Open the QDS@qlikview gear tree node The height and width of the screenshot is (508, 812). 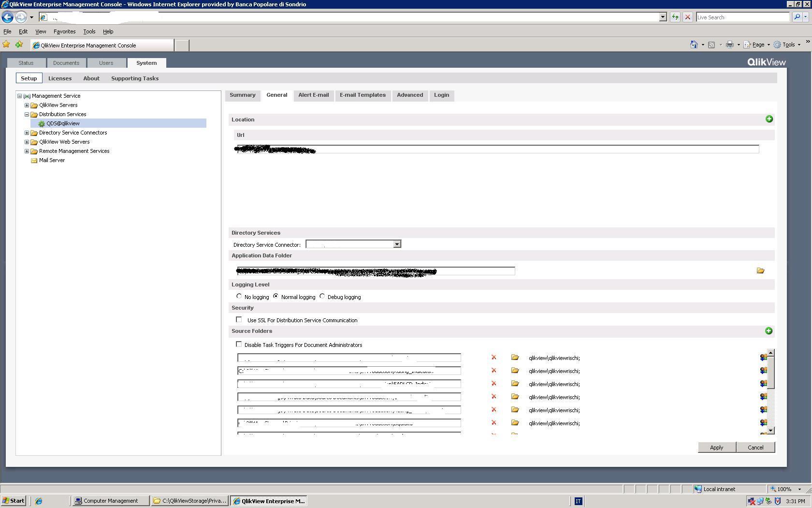click(63, 123)
